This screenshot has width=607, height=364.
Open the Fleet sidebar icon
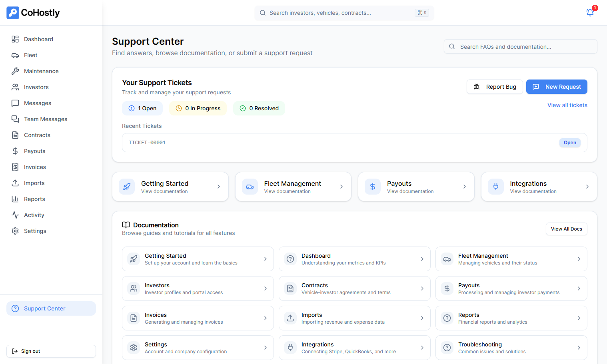(15, 55)
